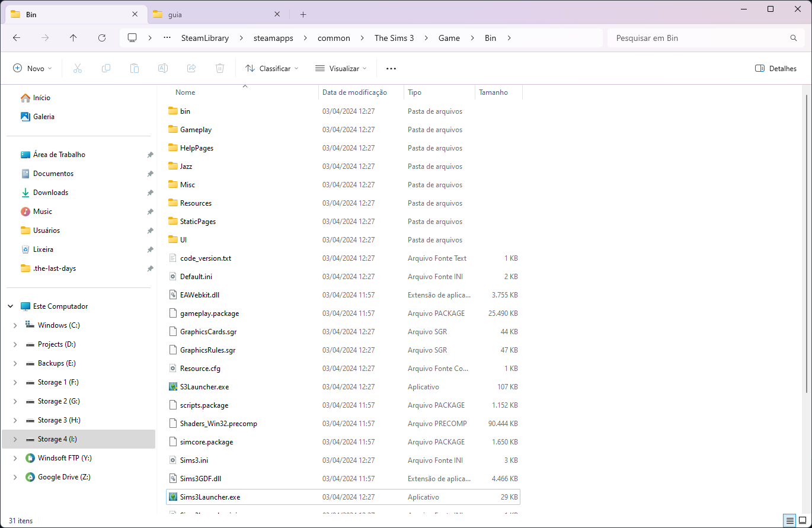Open the three-dot more options menu
Viewport: 812px width, 528px height.
(x=391, y=68)
